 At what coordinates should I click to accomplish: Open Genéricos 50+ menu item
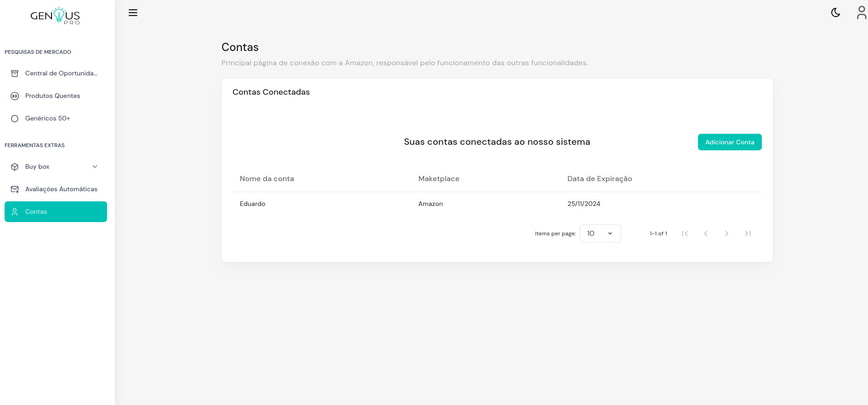[x=56, y=119]
